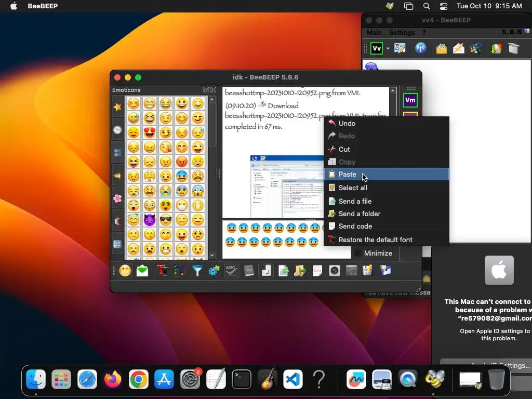Screen dimensions: 532x399
Task: Click the green envelope send-message icon
Action: pyautogui.click(x=142, y=271)
